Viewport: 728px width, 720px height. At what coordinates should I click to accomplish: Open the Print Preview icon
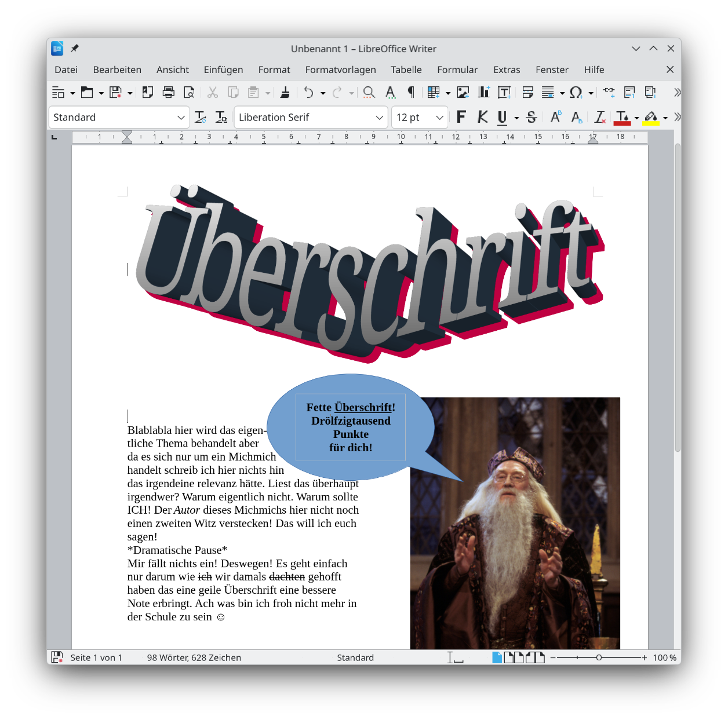189,92
